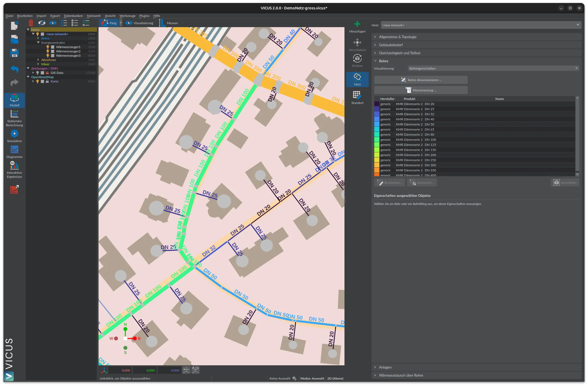Open the Netzwerk menu
The width and height of the screenshot is (588, 386).
(94, 16)
